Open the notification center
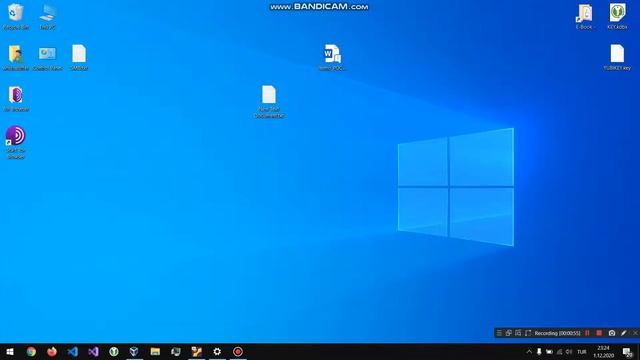The width and height of the screenshot is (640, 360). pyautogui.click(x=628, y=351)
